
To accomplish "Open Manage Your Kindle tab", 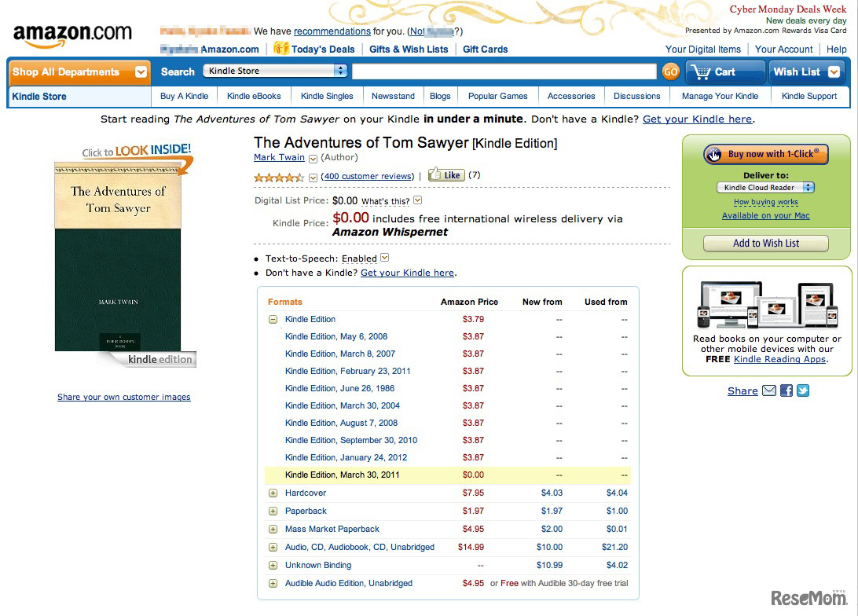I will (x=720, y=97).
